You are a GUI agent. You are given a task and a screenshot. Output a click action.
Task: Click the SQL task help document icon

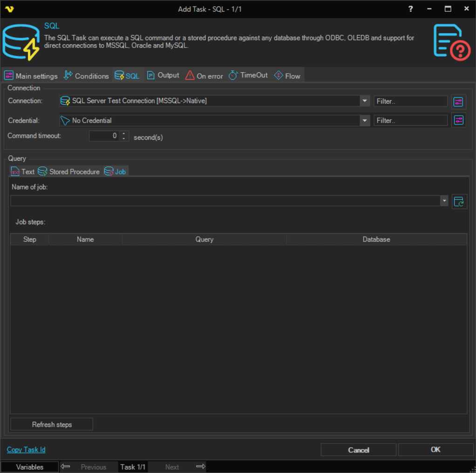click(450, 42)
